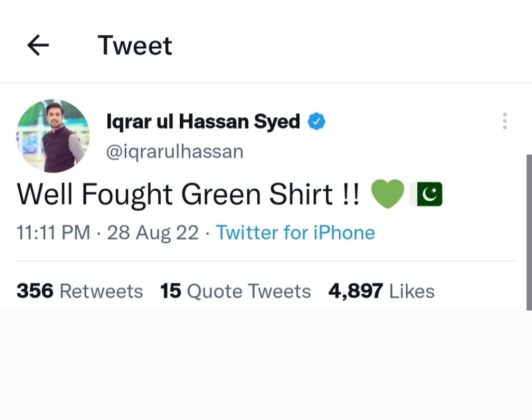Open Iqrar ul Hassan's profile picture
This screenshot has width=532, height=420.
[53, 136]
